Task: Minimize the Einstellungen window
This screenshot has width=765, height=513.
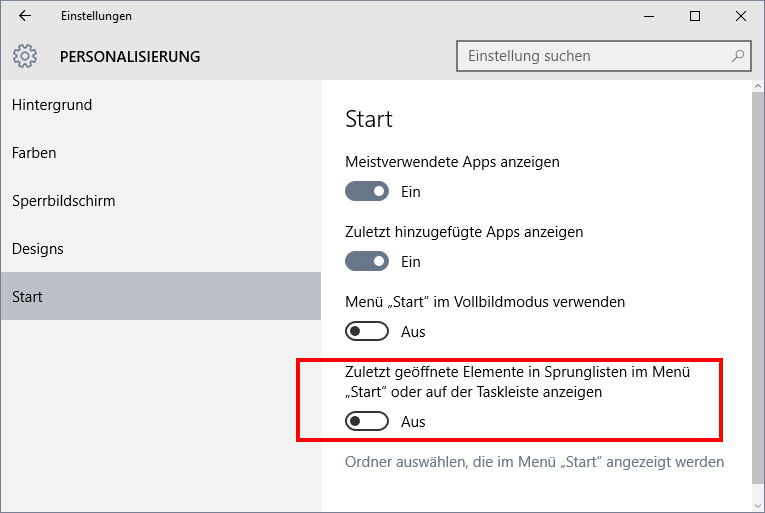Action: tap(649, 16)
